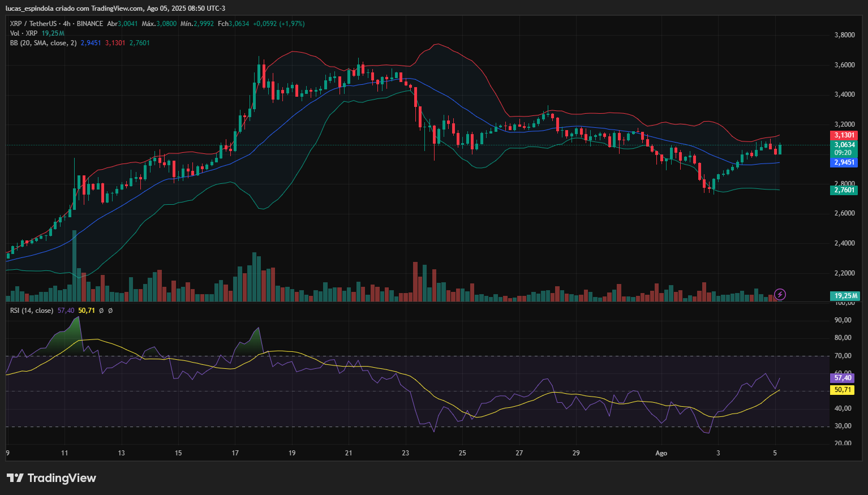Viewport: 868px width, 495px height.
Task: Click the 19,25M volume axis label
Action: pyautogui.click(x=845, y=296)
